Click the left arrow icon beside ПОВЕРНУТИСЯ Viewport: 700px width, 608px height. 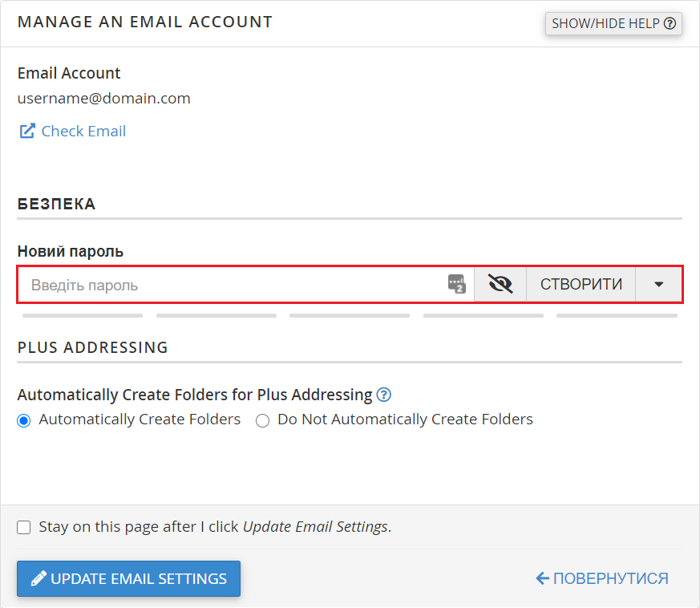(x=542, y=578)
